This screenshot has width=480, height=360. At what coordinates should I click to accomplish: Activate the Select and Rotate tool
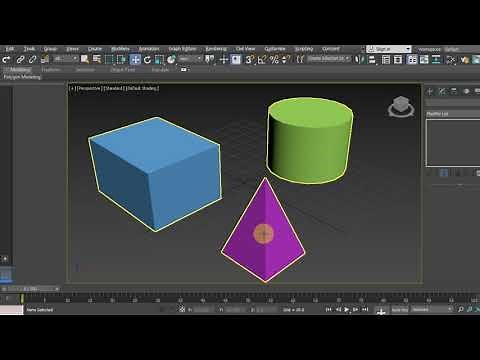click(147, 60)
